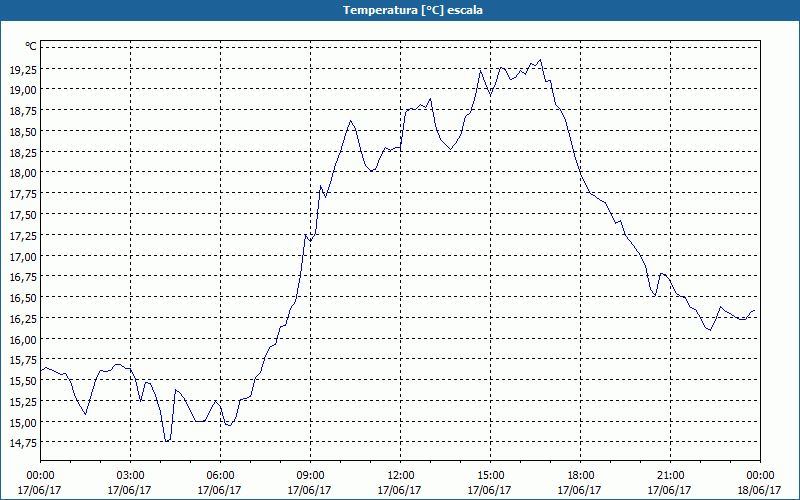This screenshot has height=500, width=800.
Task: Click the 16,75 y-axis value
Action: (23, 277)
